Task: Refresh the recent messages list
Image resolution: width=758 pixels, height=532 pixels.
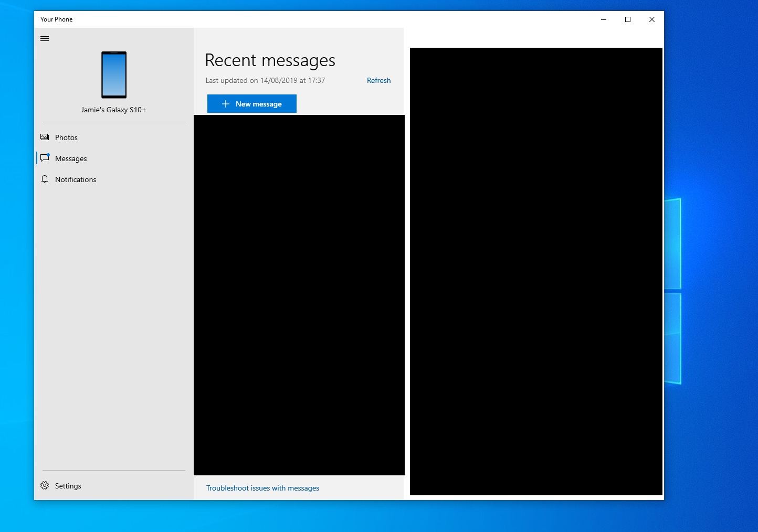Action: 378,80
